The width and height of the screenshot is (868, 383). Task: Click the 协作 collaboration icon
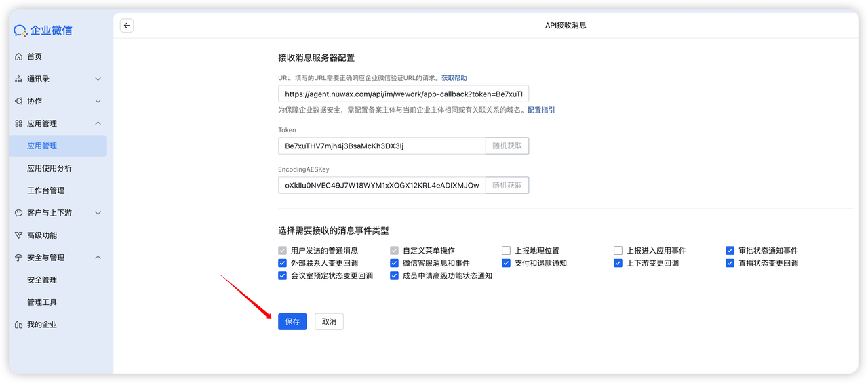[x=19, y=102]
